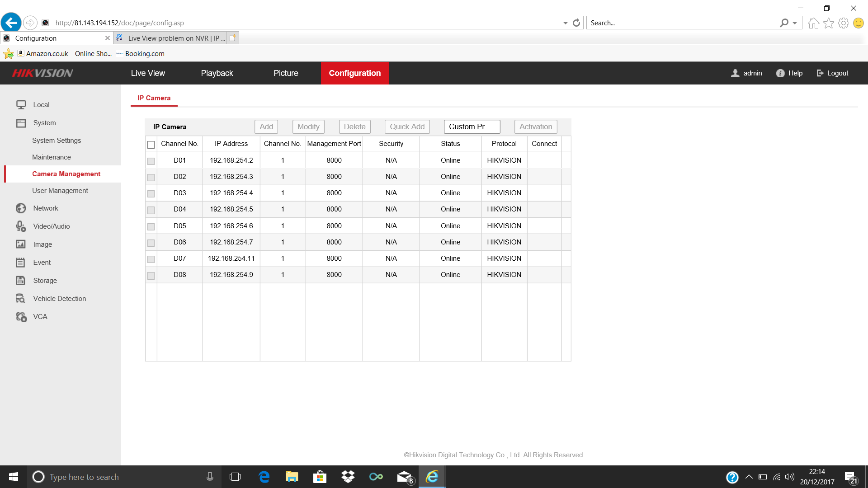The height and width of the screenshot is (488, 868).
Task: Tick the checkbox for camera D01
Action: [x=151, y=161]
